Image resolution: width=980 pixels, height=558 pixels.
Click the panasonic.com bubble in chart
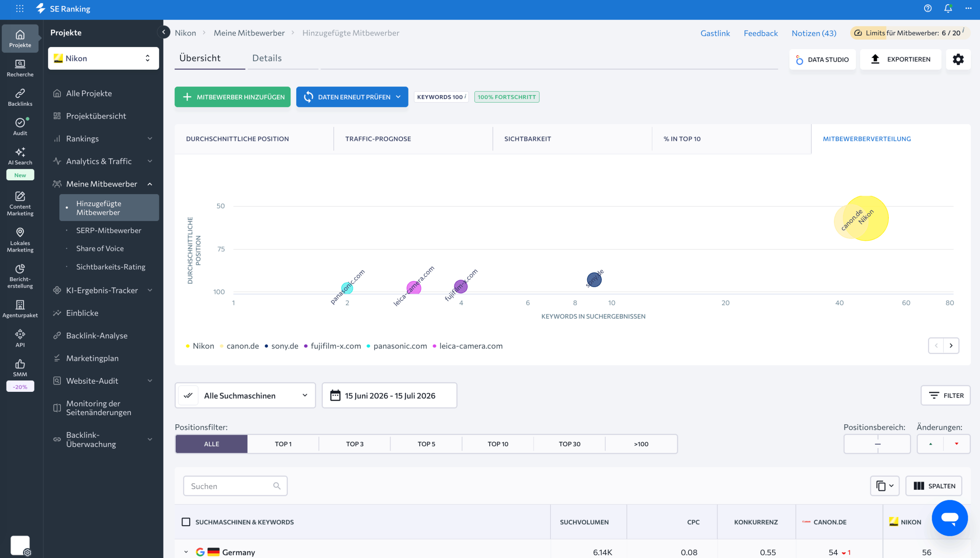(347, 288)
